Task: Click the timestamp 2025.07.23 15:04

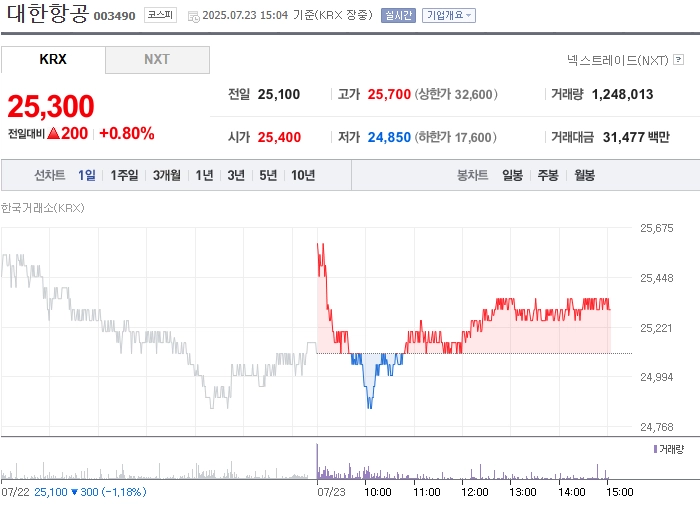Action: click(x=245, y=15)
